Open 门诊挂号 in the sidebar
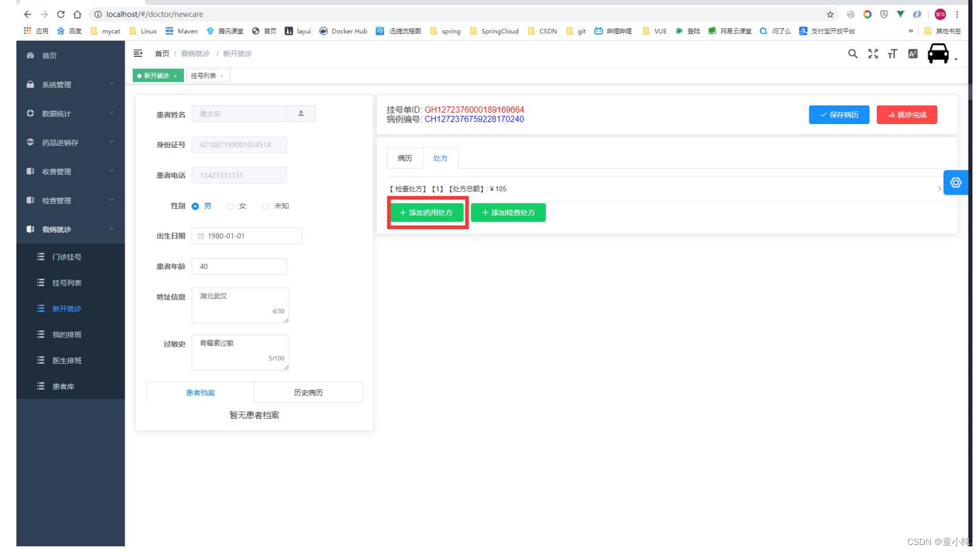980x552 pixels. pos(71,257)
